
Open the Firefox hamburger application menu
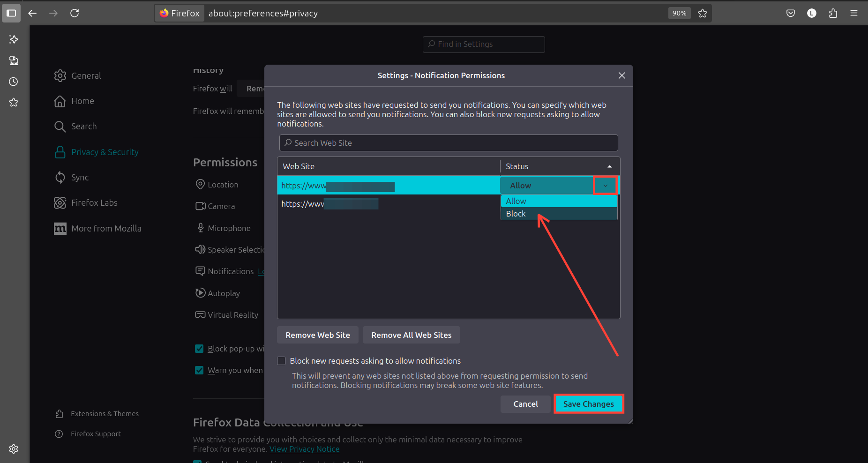[x=854, y=13]
